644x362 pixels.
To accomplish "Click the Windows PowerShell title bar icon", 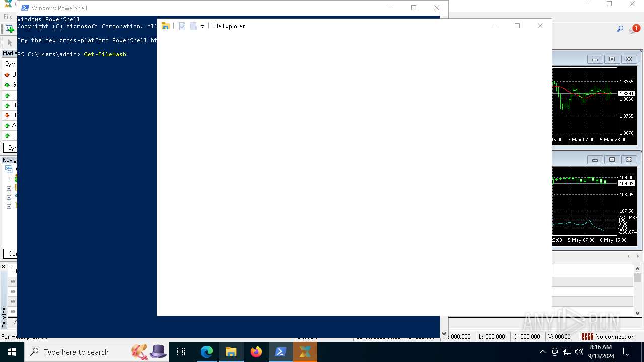I will [x=25, y=8].
